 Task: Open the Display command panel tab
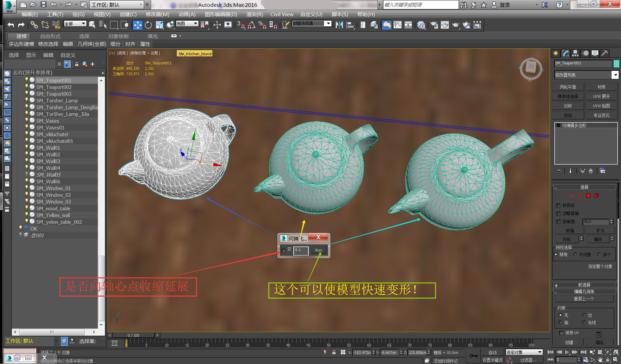[595, 53]
